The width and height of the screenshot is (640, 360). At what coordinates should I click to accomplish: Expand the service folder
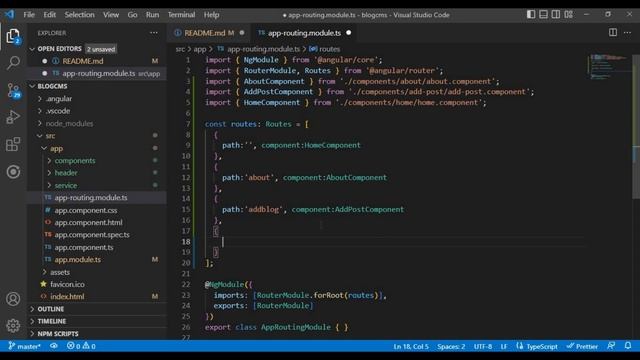[96, 185]
